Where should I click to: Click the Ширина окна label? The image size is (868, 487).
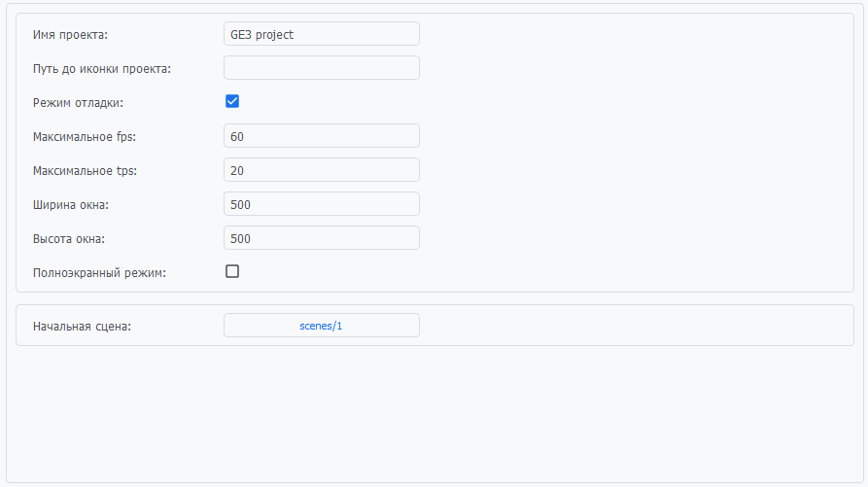[x=71, y=205]
